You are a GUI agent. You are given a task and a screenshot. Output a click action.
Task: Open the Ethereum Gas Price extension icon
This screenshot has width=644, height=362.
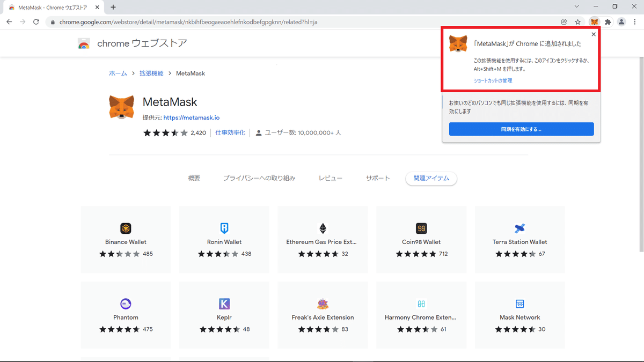[x=323, y=228]
